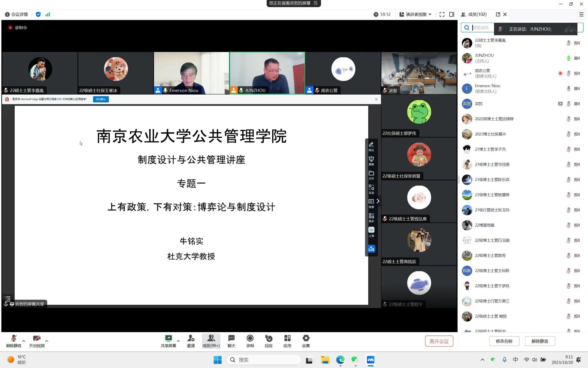View network signal bars indicator
Image resolution: width=588 pixels, height=368 pixels.
pos(48,14)
